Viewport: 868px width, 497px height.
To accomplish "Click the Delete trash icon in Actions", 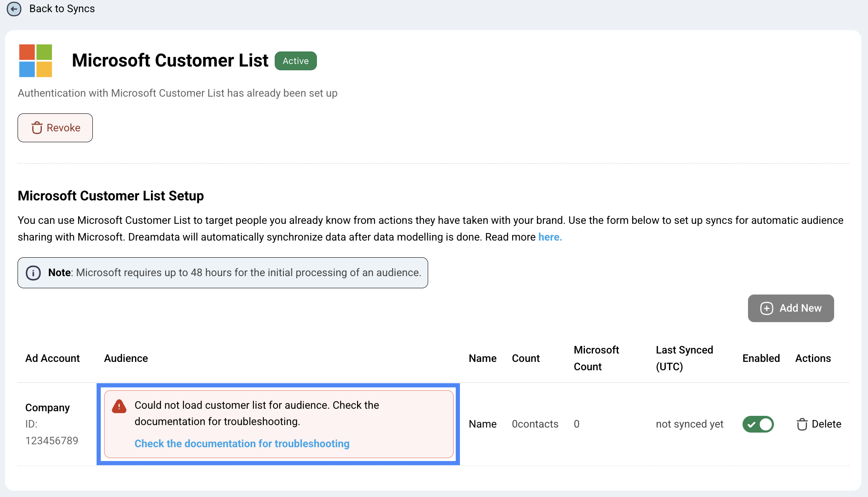I will pos(802,424).
